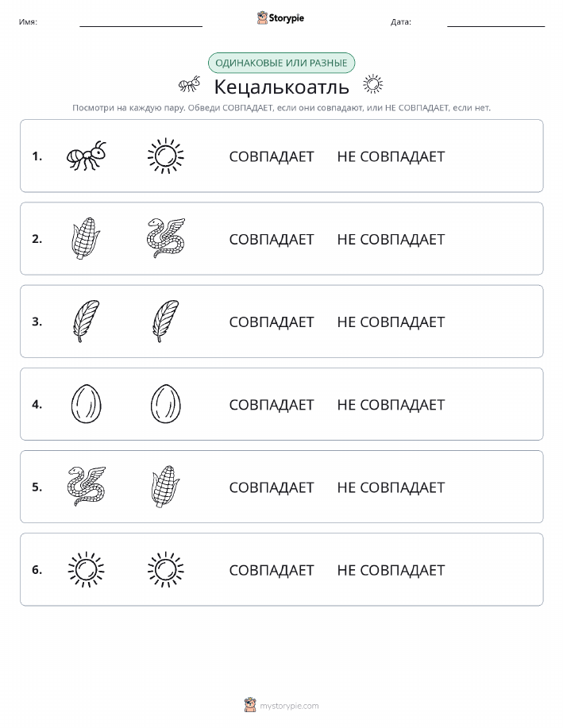
Task: Select СОВПАДАЕТ for pair 4
Action: [x=272, y=405]
